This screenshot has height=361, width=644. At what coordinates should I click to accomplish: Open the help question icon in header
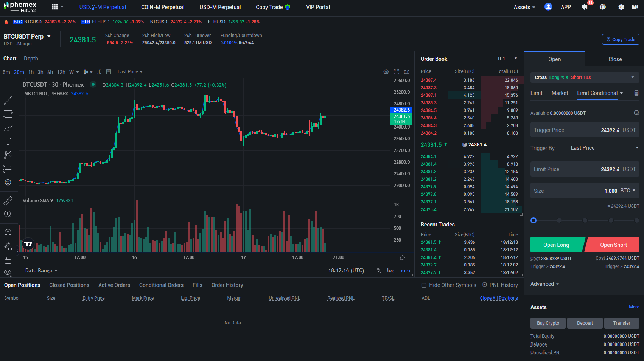tap(635, 7)
